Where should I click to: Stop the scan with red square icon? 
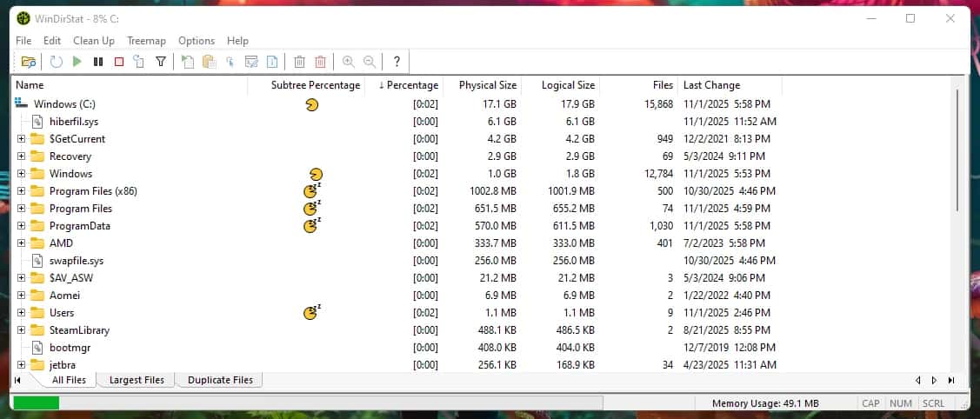click(119, 62)
